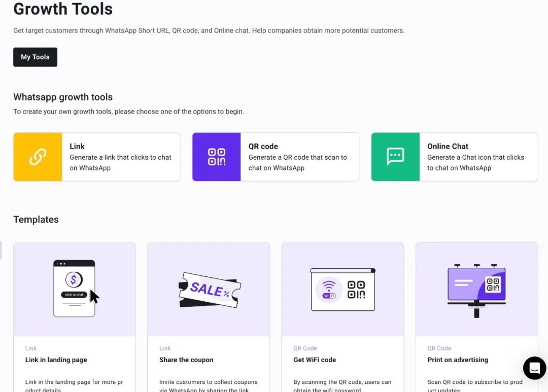
Task: Click 'To create your own growth tools' instruction text
Action: click(x=128, y=112)
